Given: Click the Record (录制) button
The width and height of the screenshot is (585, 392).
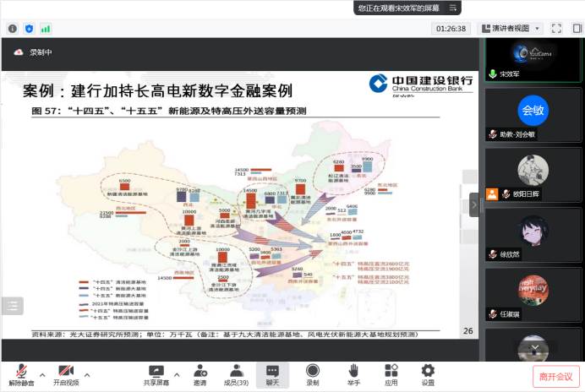Looking at the screenshot, I should tap(313, 375).
